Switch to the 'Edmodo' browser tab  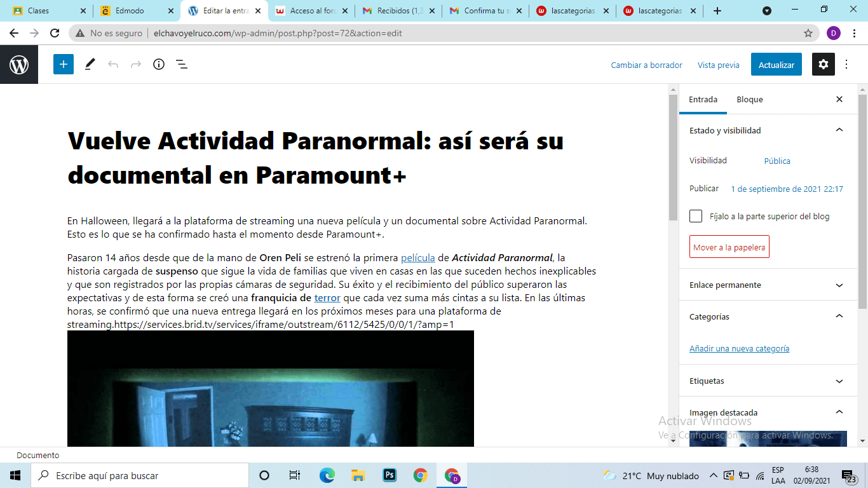pos(137,11)
